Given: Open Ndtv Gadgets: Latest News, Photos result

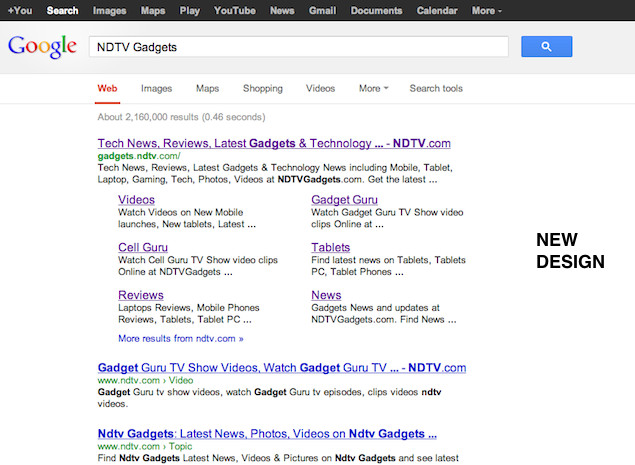Looking at the screenshot, I should [267, 434].
